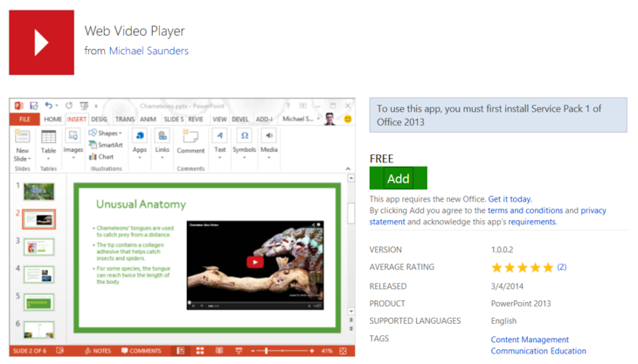Open Customize Quick Access Toolbar dropdown
This screenshot has height=364, width=638.
coord(96,106)
